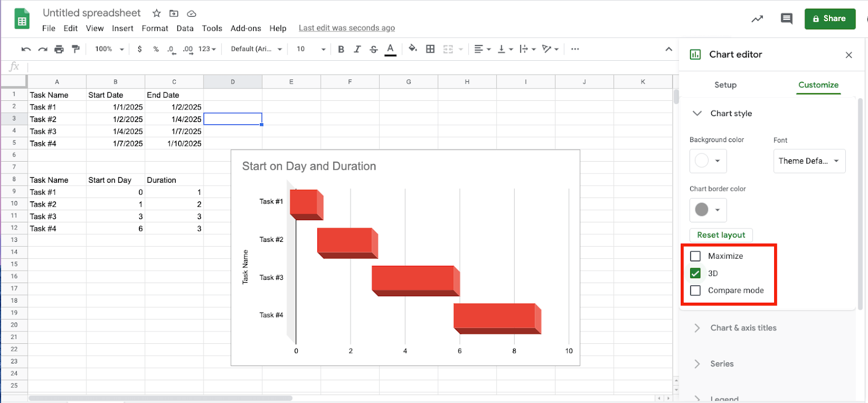Screen dimensions: 868x403
Task: Click the print icon
Action: click(x=59, y=49)
